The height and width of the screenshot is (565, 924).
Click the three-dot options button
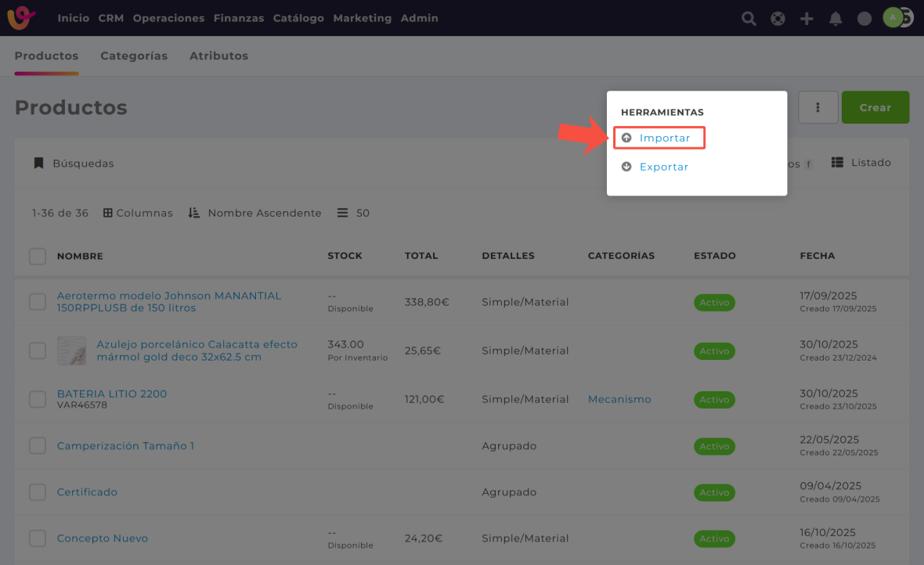(818, 107)
